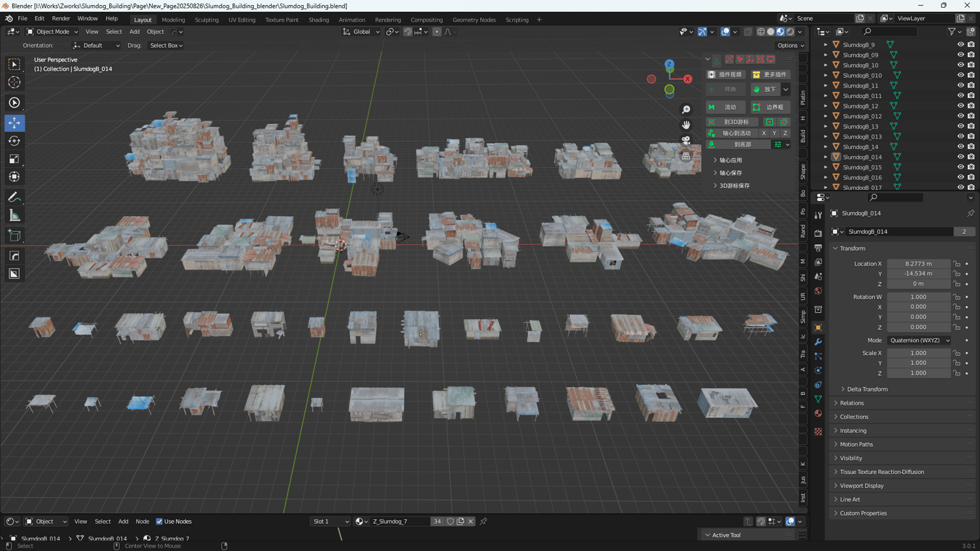Open the Material properties tab icon

click(818, 413)
